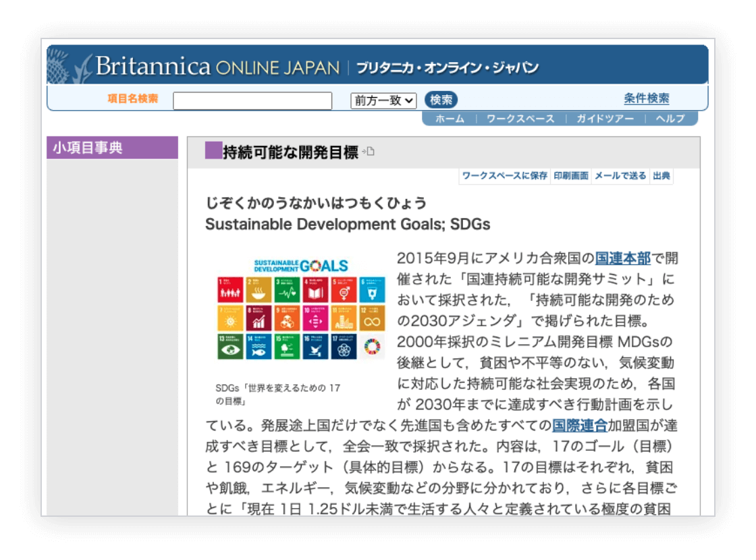
Task: Follow the 国際連合 hyperlink
Action: click(x=580, y=426)
